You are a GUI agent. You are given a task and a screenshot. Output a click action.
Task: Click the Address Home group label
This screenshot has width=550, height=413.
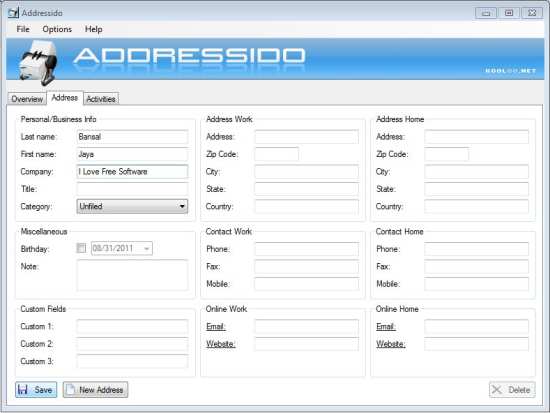pyautogui.click(x=400, y=119)
